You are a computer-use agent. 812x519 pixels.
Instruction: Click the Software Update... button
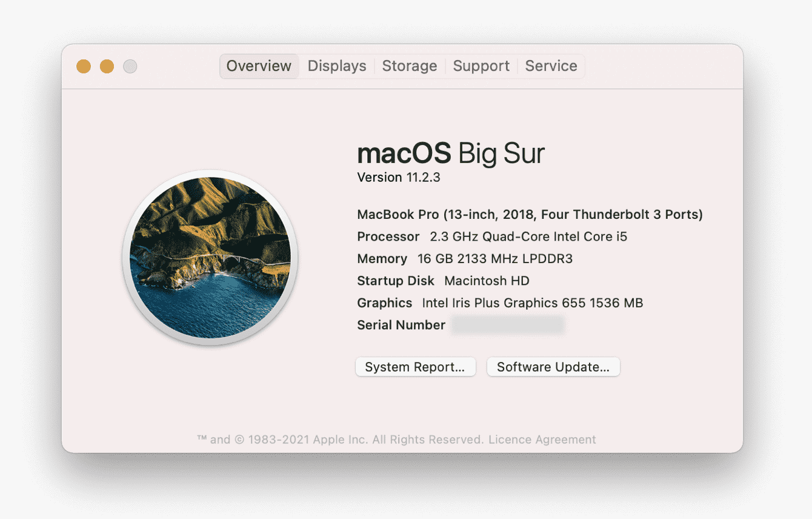[553, 367]
